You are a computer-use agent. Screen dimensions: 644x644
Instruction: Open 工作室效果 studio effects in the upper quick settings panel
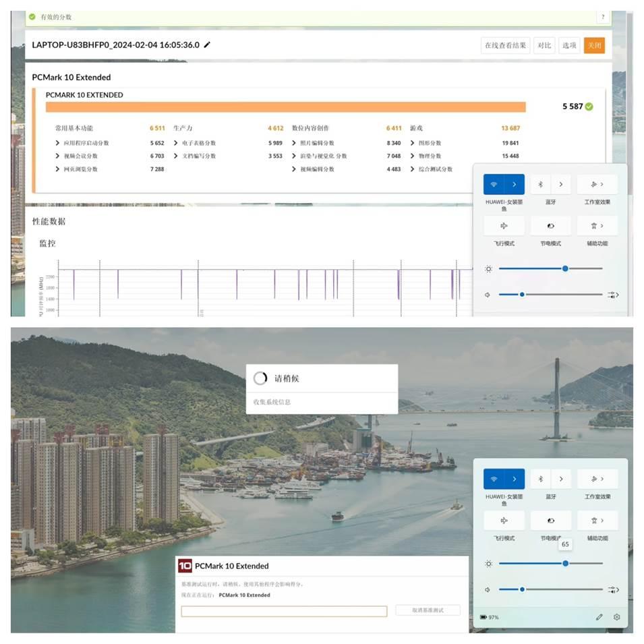click(x=597, y=184)
